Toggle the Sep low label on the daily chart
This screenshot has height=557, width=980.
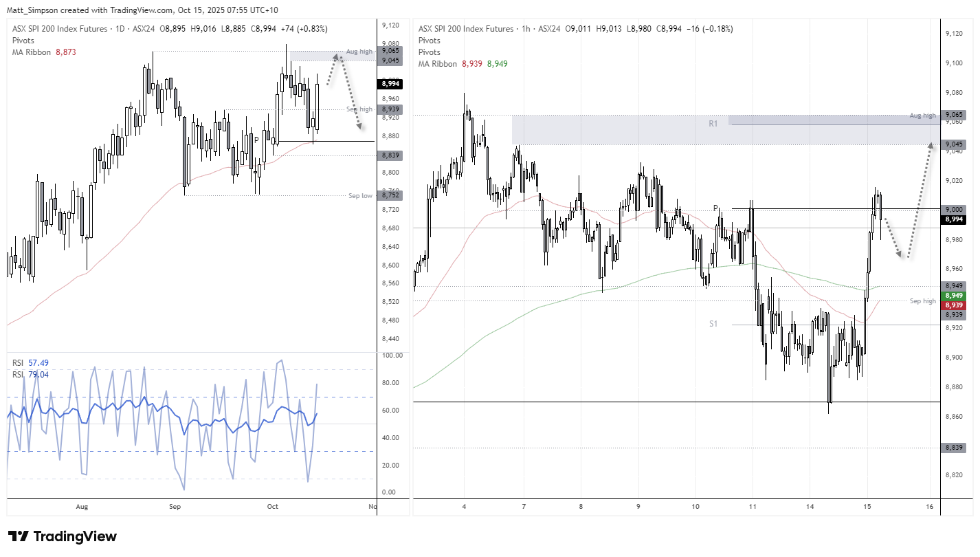click(x=360, y=195)
